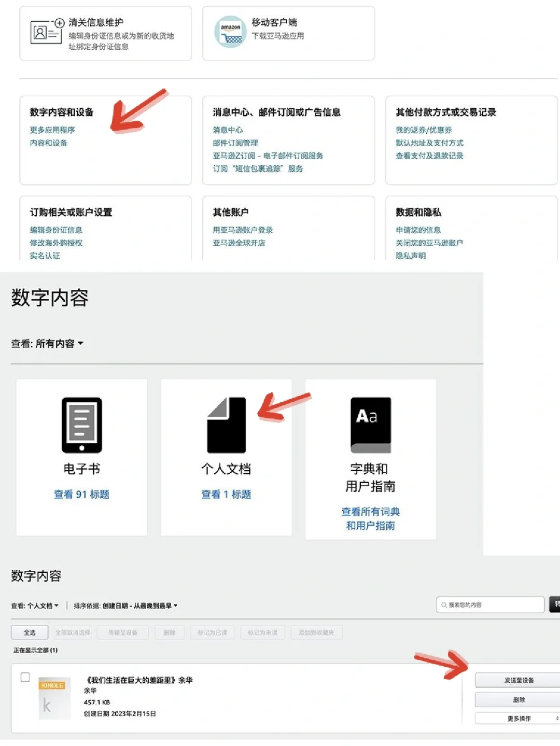560x746 pixels.
Task: Click the 457.1 KB file size text
Action: pyautogui.click(x=97, y=702)
